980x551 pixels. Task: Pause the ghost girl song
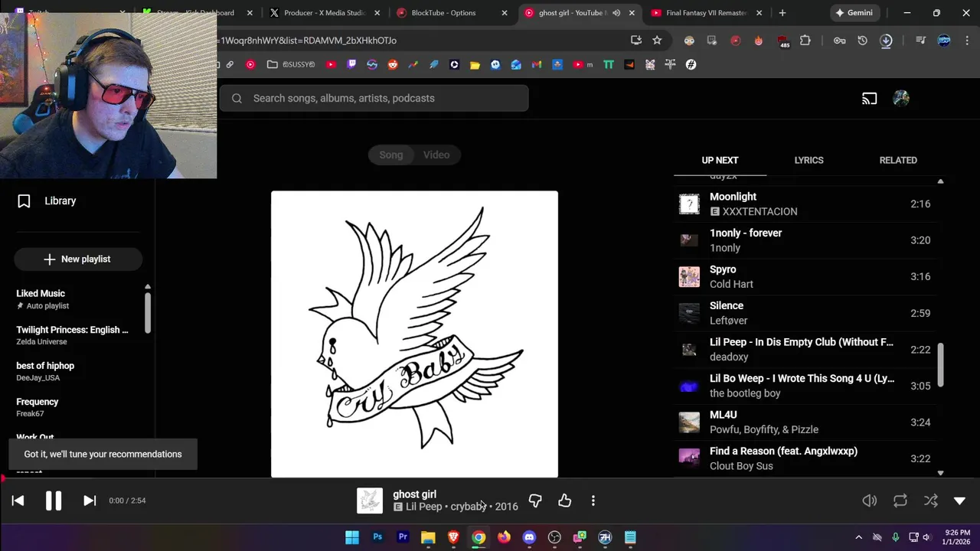pos(54,500)
